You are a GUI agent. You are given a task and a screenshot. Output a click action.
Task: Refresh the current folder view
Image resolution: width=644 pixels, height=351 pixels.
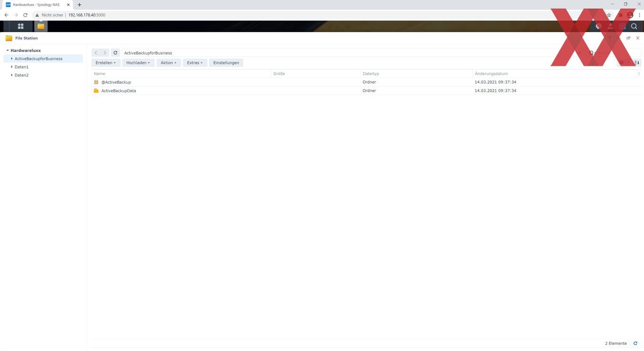[x=115, y=53]
